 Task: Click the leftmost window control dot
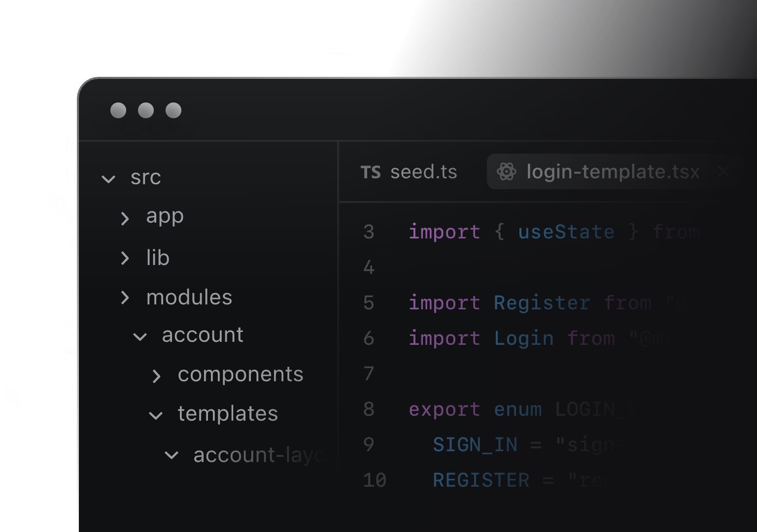[x=118, y=110]
